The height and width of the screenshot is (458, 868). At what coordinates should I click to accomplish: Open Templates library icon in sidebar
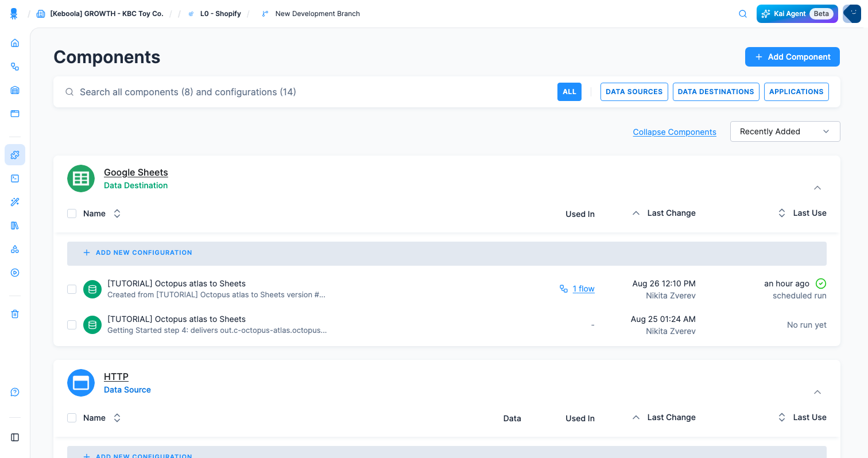click(15, 226)
